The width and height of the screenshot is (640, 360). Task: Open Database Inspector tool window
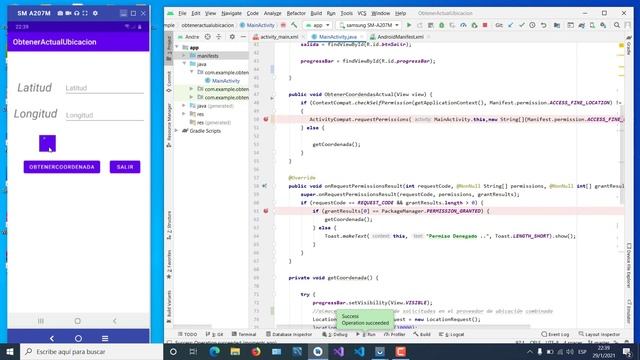[x=289, y=334]
